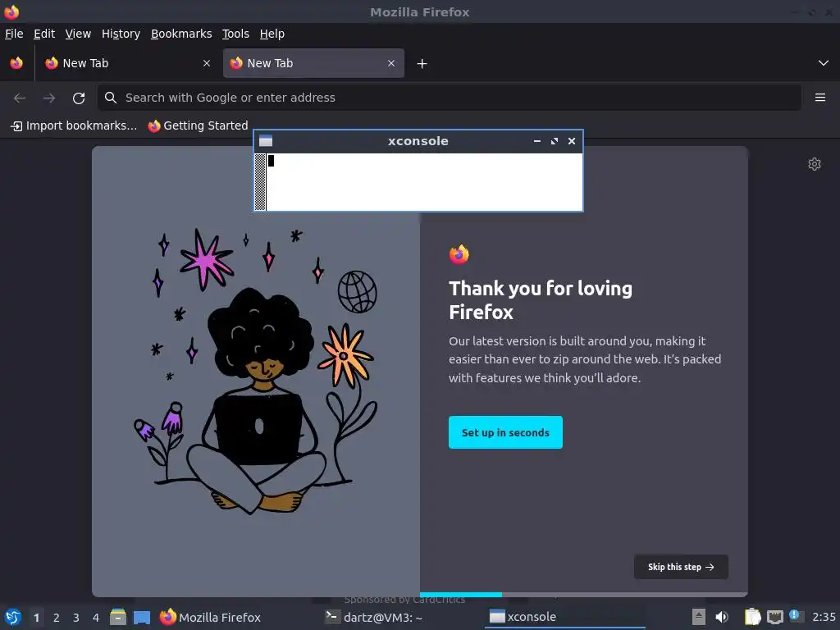840x630 pixels.
Task: Click the Firefox icon in title bar
Action: 11,11
